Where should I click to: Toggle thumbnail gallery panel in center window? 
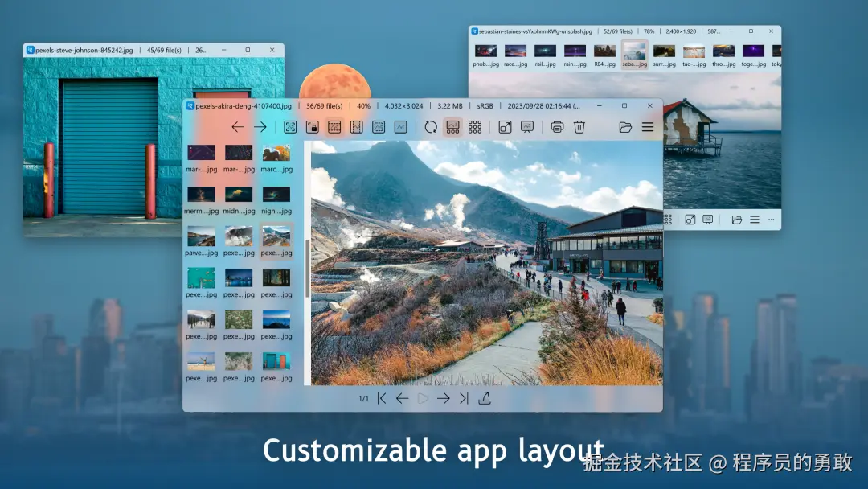click(452, 127)
